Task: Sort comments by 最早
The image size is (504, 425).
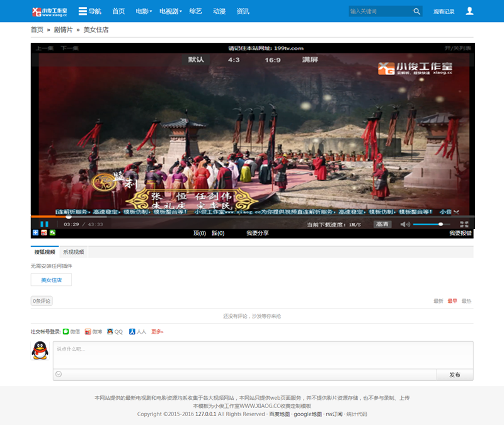Action: 452,301
